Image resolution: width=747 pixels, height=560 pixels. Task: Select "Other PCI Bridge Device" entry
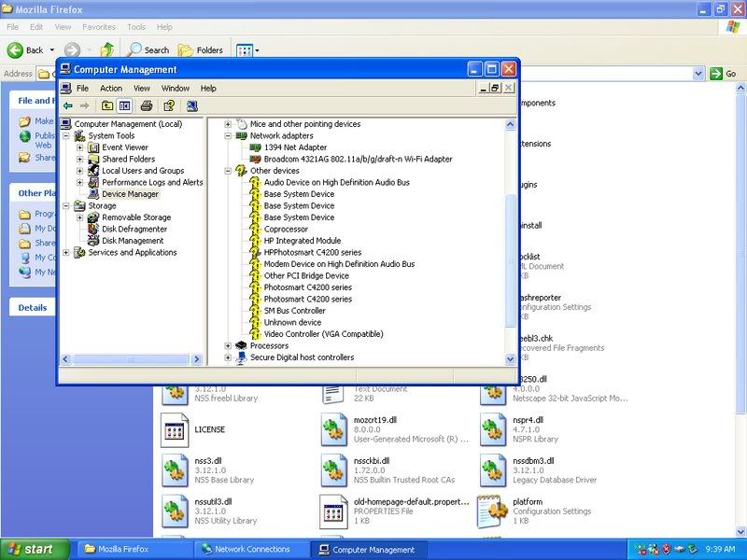pos(306,275)
